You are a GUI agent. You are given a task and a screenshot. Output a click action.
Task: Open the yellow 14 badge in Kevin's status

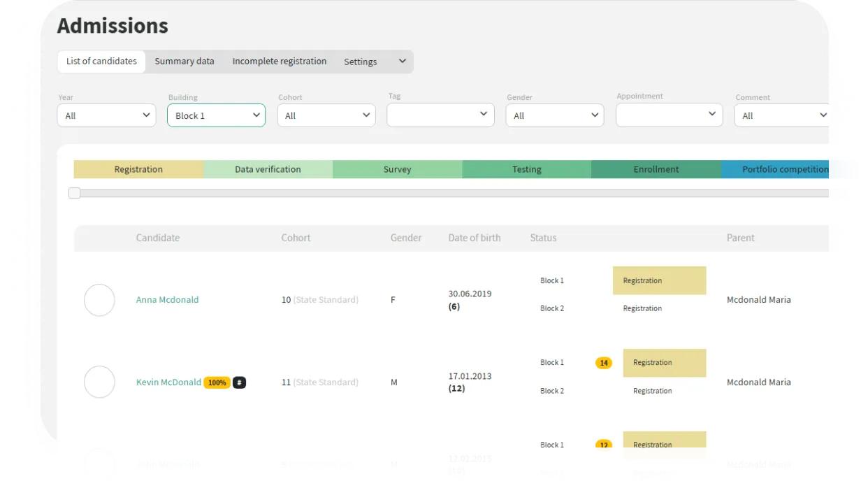pos(603,363)
